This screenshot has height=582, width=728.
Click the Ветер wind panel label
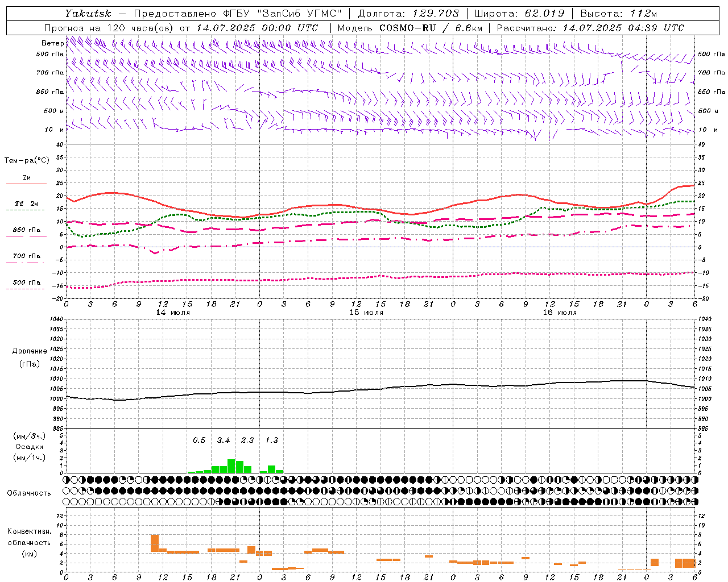[52, 43]
